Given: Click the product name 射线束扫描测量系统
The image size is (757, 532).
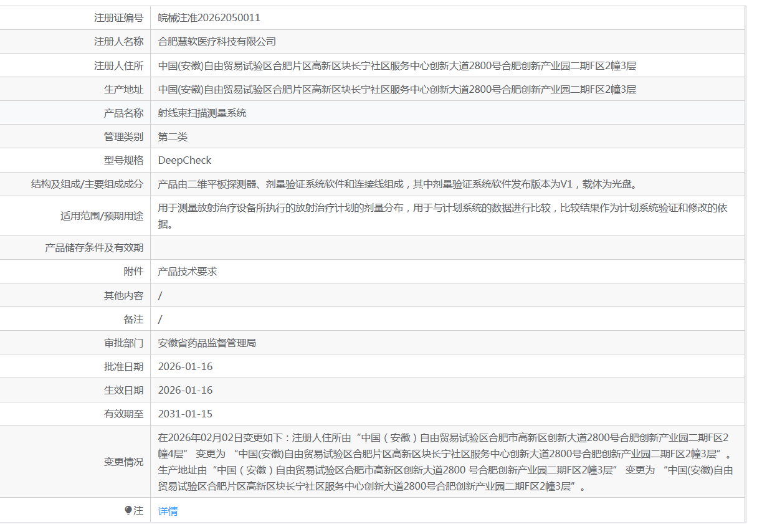Looking at the screenshot, I should tap(202, 113).
